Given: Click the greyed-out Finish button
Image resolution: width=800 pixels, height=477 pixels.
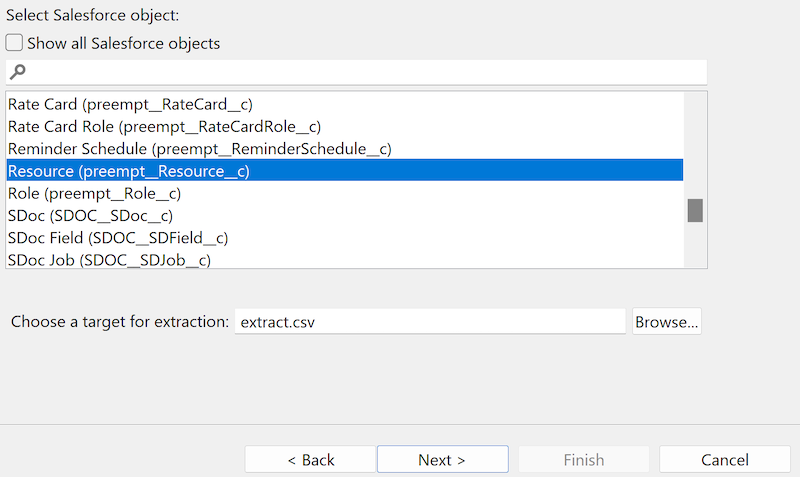Looking at the screenshot, I should (x=583, y=460).
